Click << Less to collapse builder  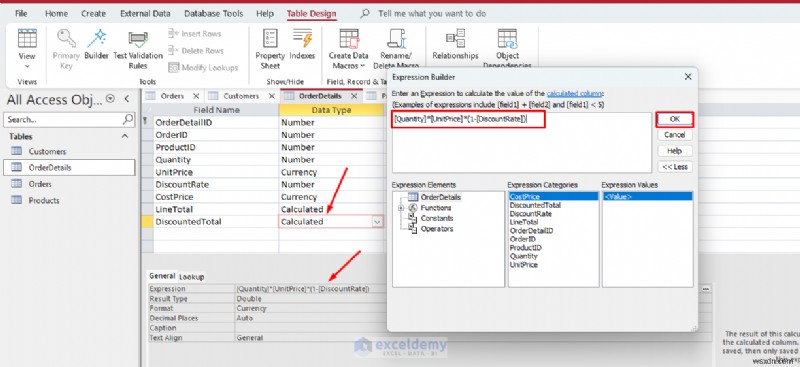click(674, 167)
